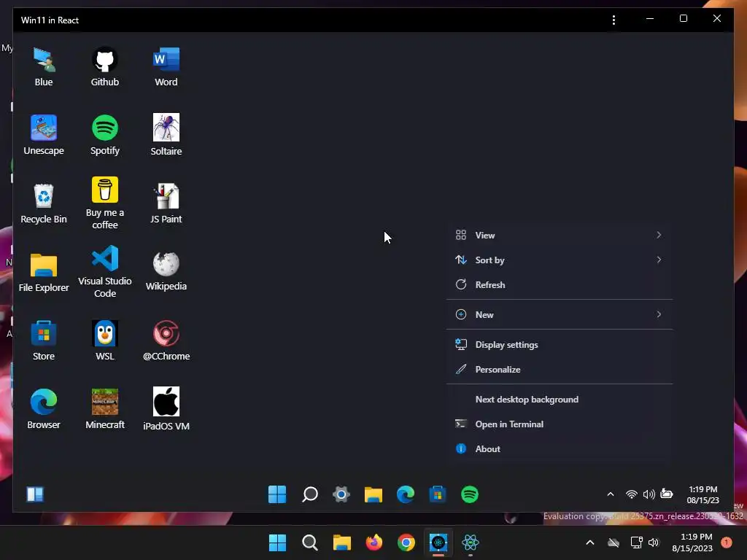Launch Word from the desktop
The width and height of the screenshot is (747, 560).
(166, 66)
